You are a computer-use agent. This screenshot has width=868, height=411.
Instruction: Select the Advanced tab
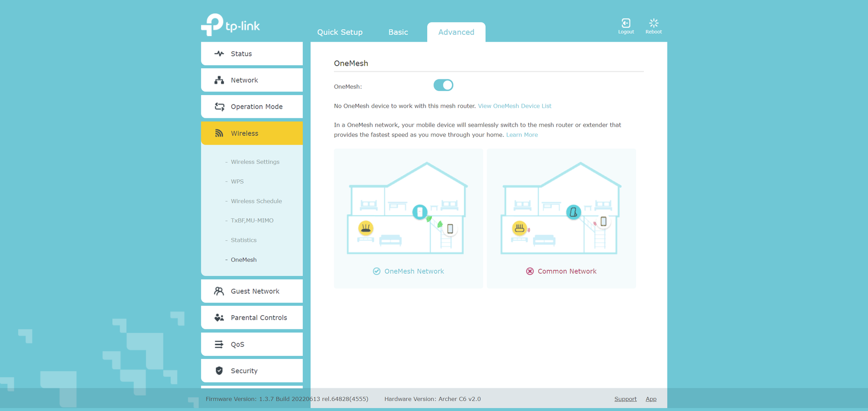[456, 32]
